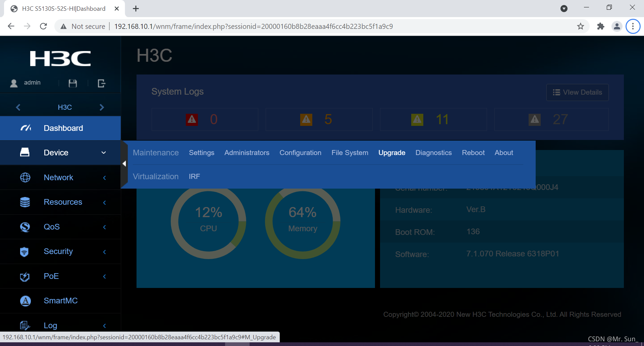Open the Diagnostics menu item

433,153
